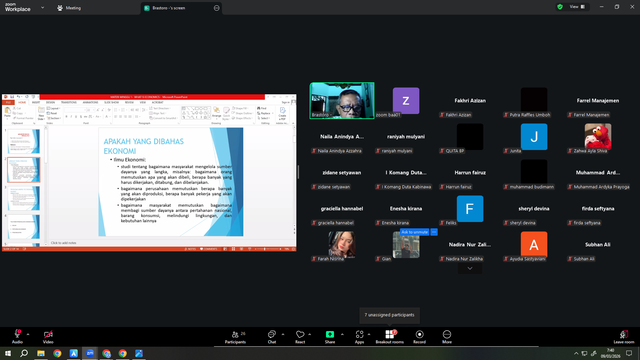Viewport: 640px width, 360px height.
Task: Click the Putra Raffles Umboh name label
Action: click(x=527, y=115)
